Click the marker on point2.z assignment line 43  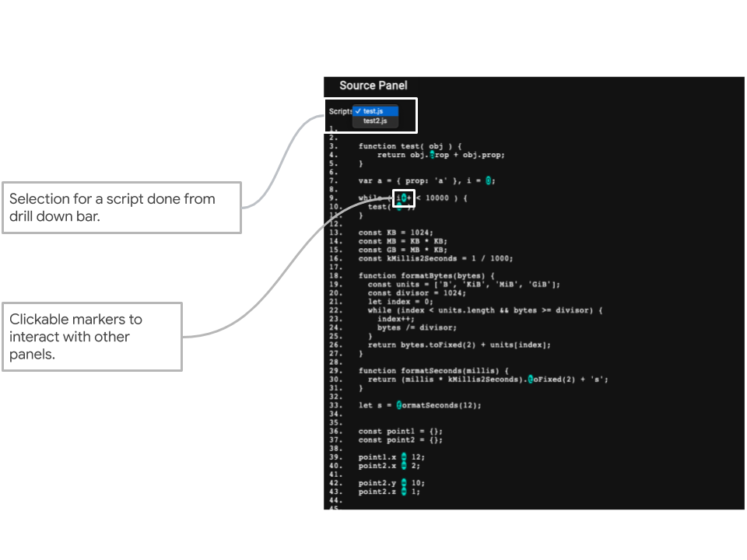pos(404,492)
